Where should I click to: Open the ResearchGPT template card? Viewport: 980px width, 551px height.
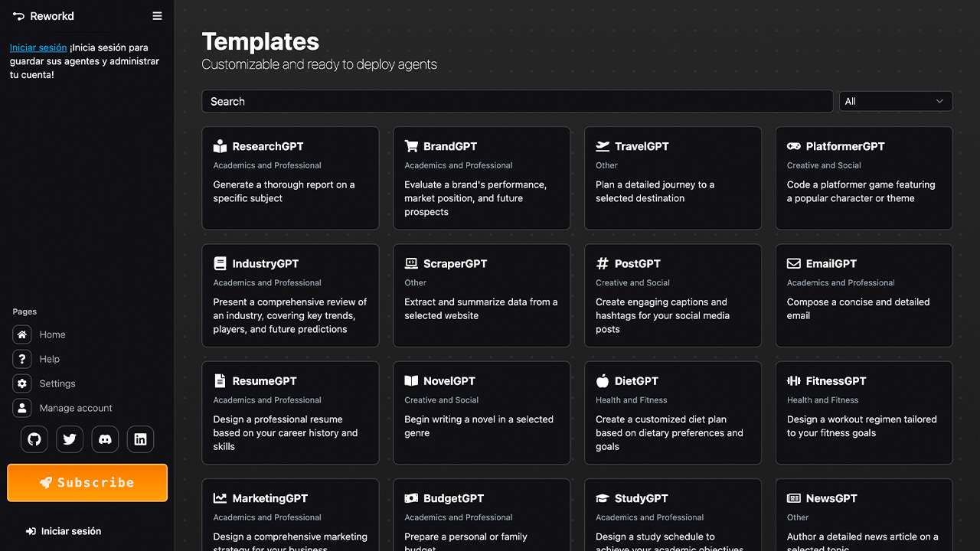pyautogui.click(x=290, y=178)
